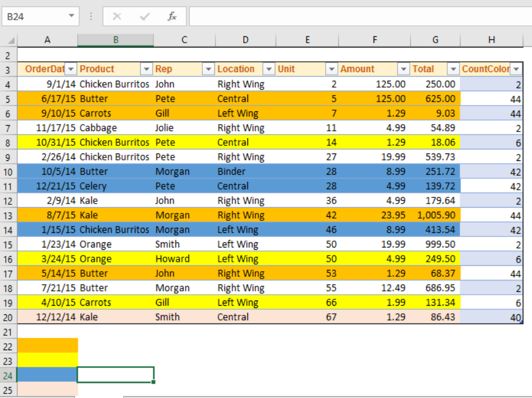This screenshot has height=398, width=532.
Task: Open the Total column filter dropdown
Action: tap(453, 69)
